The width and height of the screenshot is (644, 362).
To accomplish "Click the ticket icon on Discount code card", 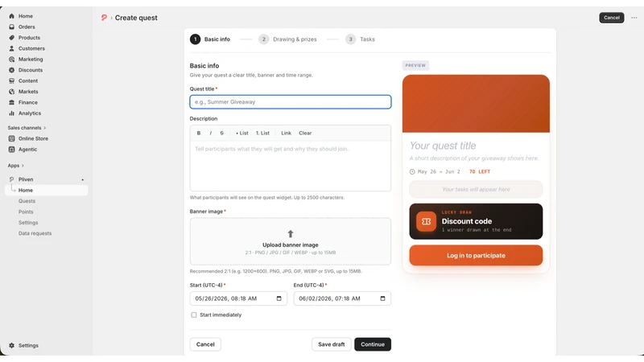I will [x=427, y=222].
